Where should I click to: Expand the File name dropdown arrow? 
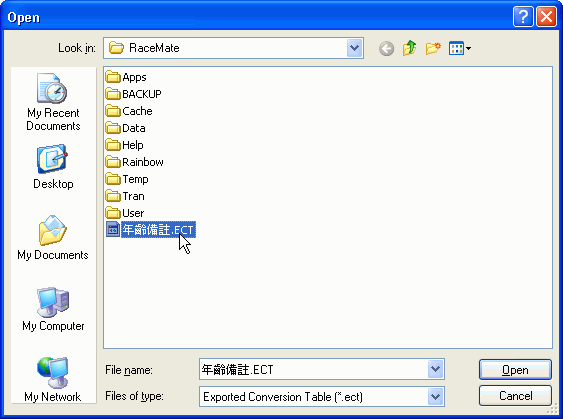point(436,369)
